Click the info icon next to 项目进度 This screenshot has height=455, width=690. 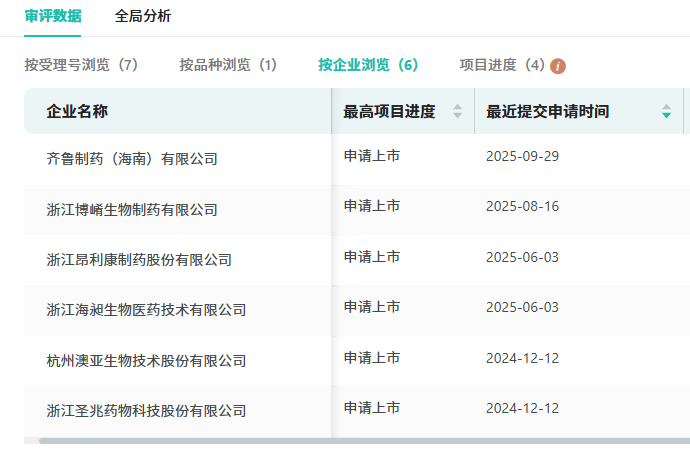558,66
